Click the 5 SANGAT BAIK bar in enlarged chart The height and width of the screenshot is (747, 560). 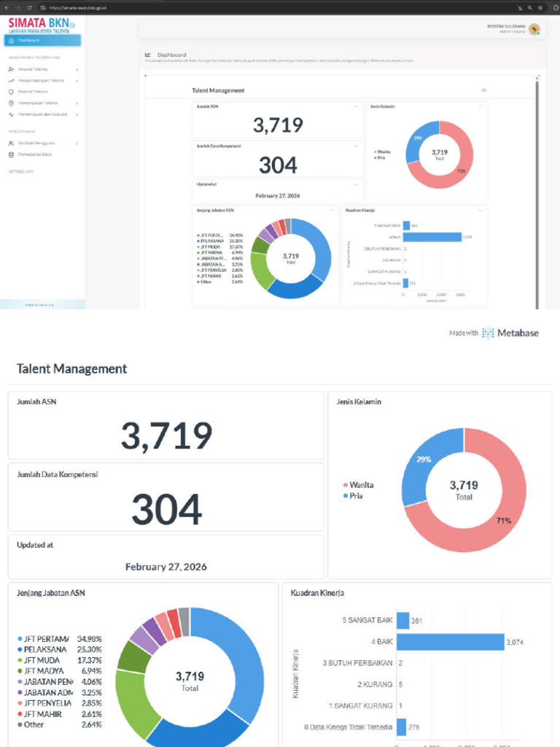(x=402, y=620)
